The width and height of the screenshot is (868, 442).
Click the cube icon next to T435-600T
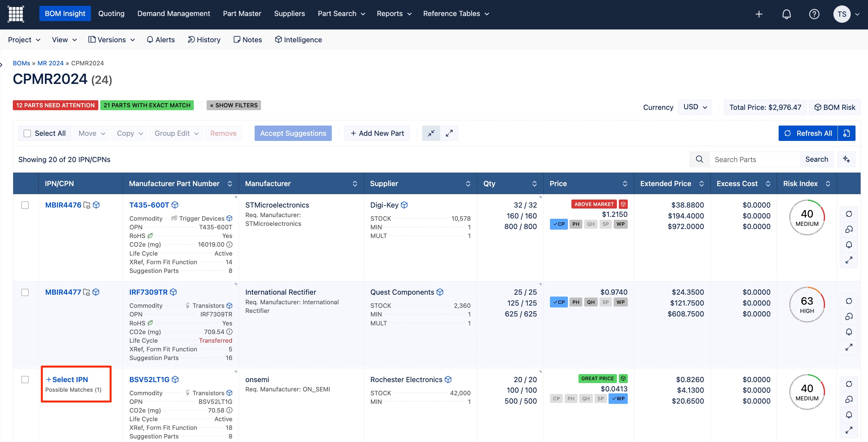(x=175, y=205)
